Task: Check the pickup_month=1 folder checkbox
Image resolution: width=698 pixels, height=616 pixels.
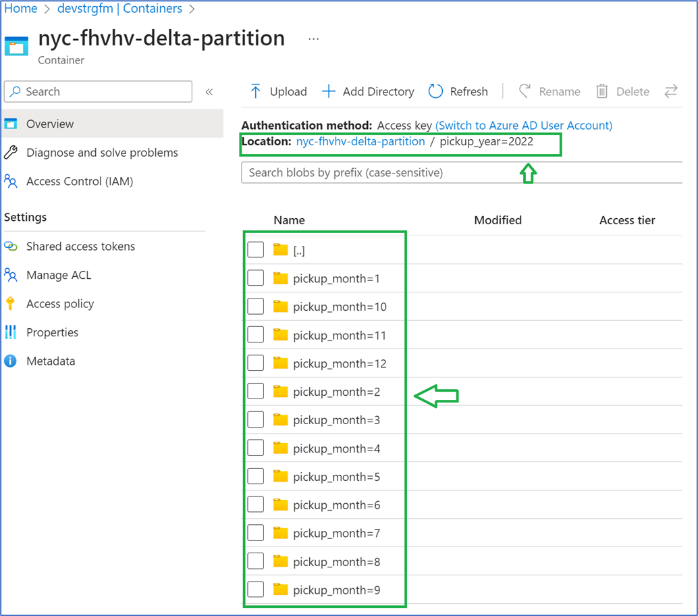Action: point(255,278)
